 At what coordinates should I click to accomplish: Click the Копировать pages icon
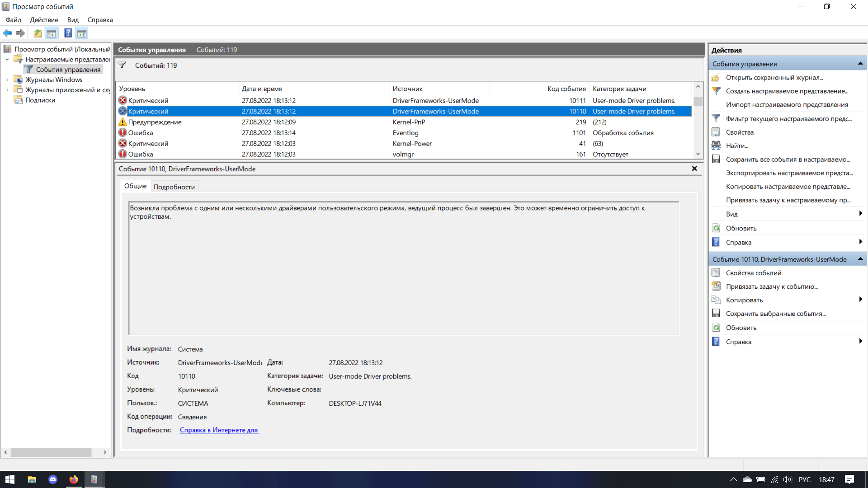[716, 300]
